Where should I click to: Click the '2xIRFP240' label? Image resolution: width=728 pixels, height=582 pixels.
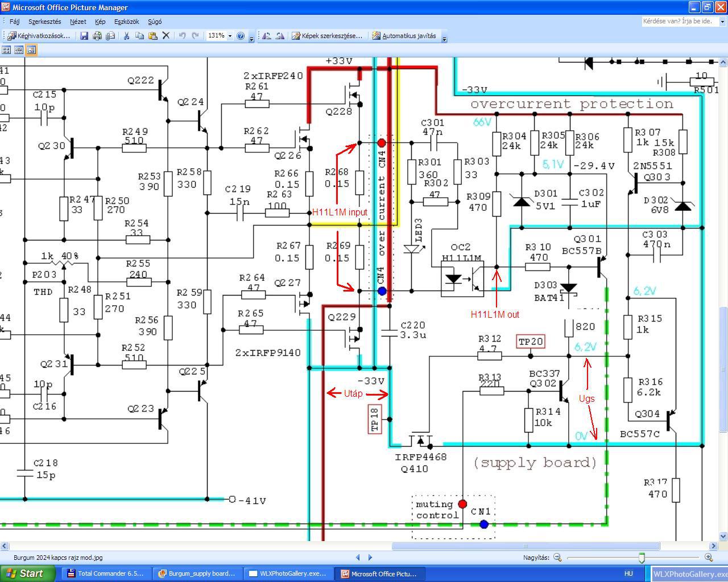[273, 76]
